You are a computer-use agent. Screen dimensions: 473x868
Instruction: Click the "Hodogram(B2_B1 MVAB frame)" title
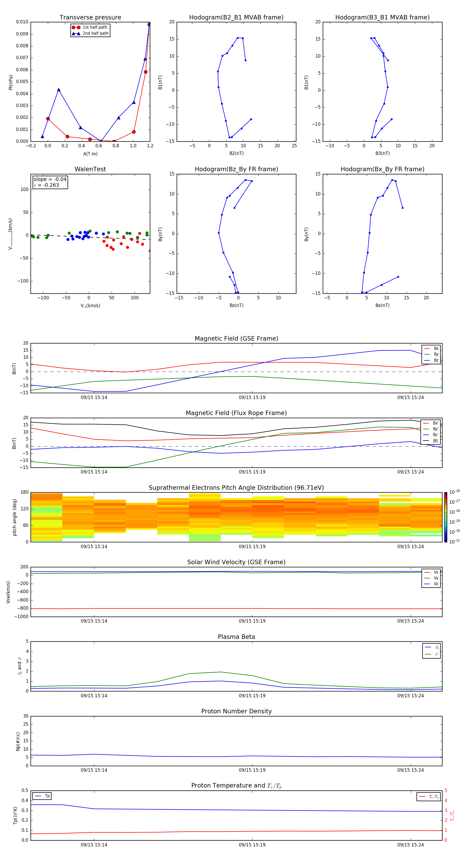tap(236, 18)
